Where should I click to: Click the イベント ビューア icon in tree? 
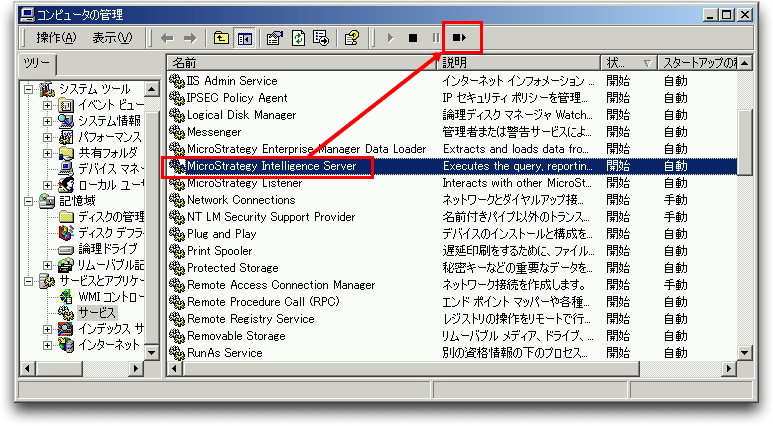[66, 105]
